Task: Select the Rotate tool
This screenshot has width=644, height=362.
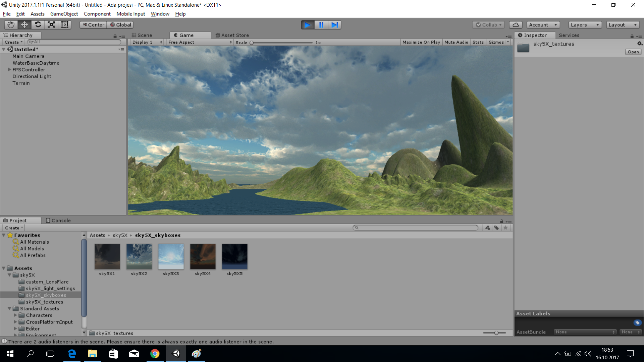Action: 38,25
